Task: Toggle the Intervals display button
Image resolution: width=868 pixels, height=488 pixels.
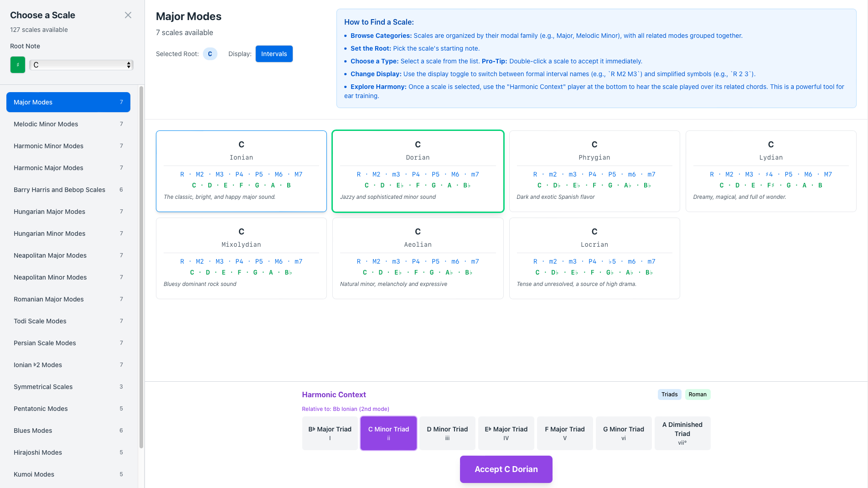Action: click(274, 54)
